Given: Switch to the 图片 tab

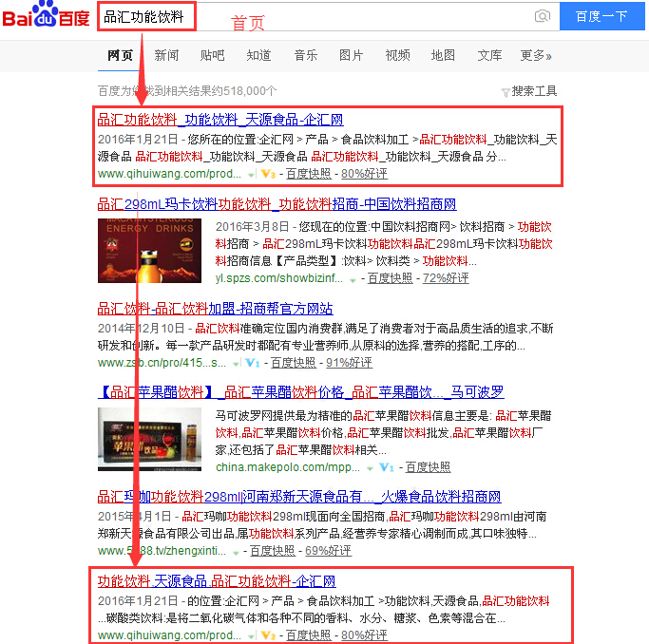Looking at the screenshot, I should (x=351, y=55).
